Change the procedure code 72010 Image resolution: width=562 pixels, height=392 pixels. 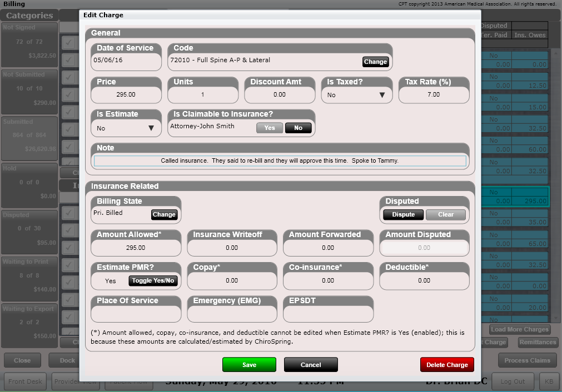(375, 62)
